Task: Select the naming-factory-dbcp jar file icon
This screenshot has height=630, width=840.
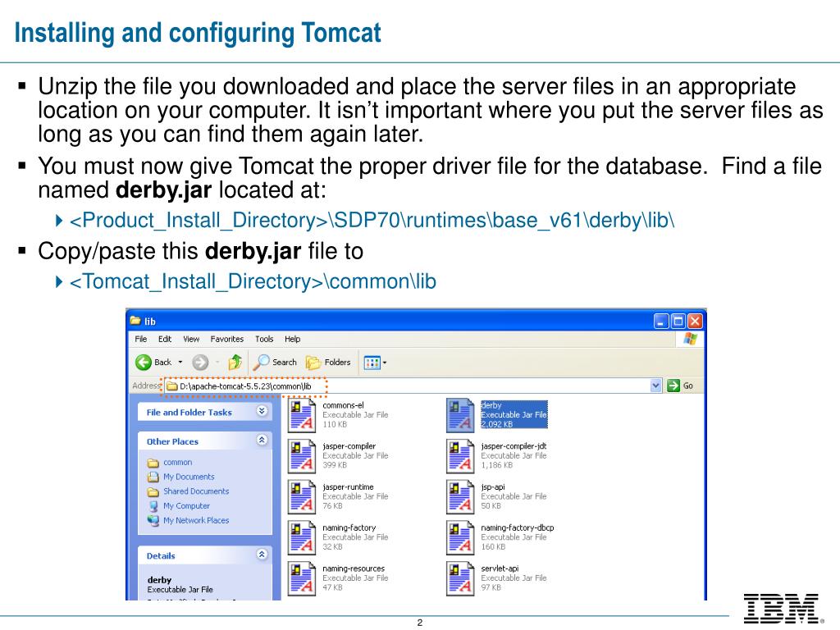Action: click(461, 537)
